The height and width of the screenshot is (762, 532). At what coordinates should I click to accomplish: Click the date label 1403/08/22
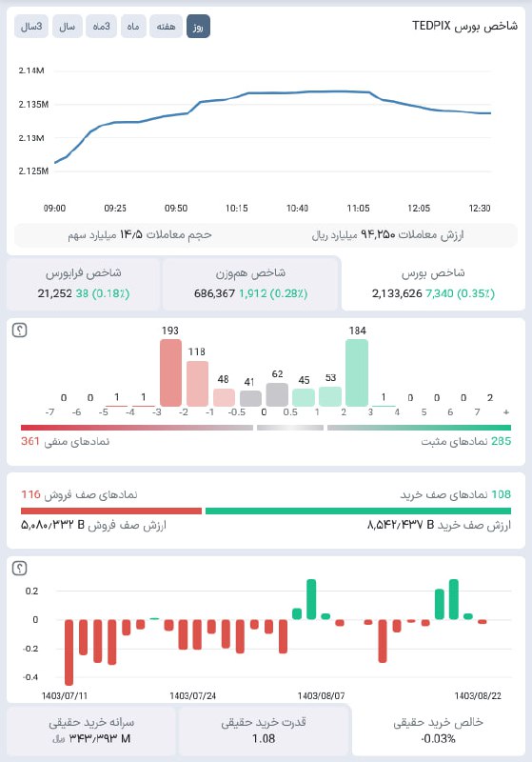(478, 696)
